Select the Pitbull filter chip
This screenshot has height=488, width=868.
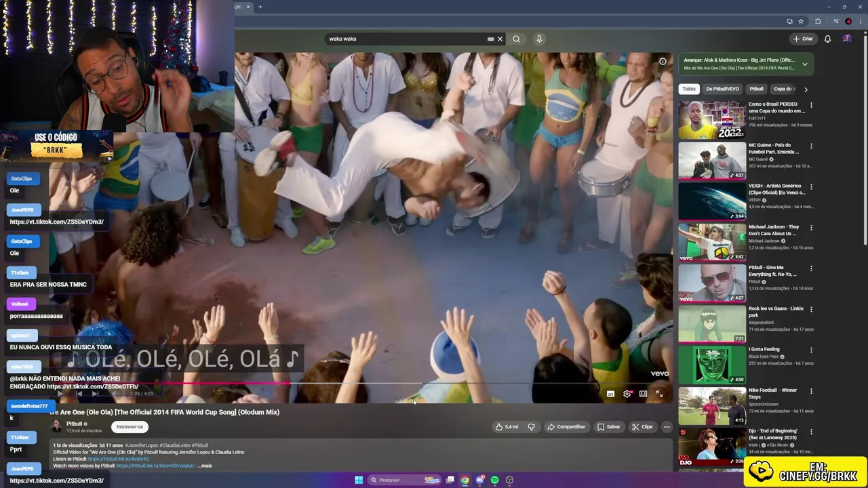click(756, 89)
